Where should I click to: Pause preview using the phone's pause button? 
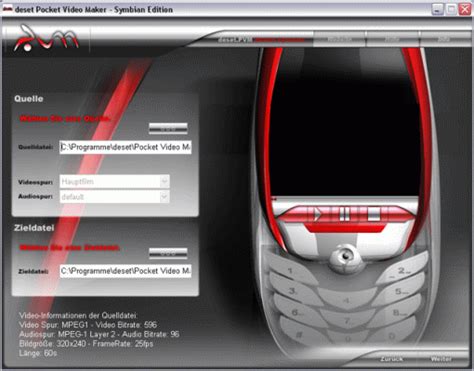coord(345,214)
